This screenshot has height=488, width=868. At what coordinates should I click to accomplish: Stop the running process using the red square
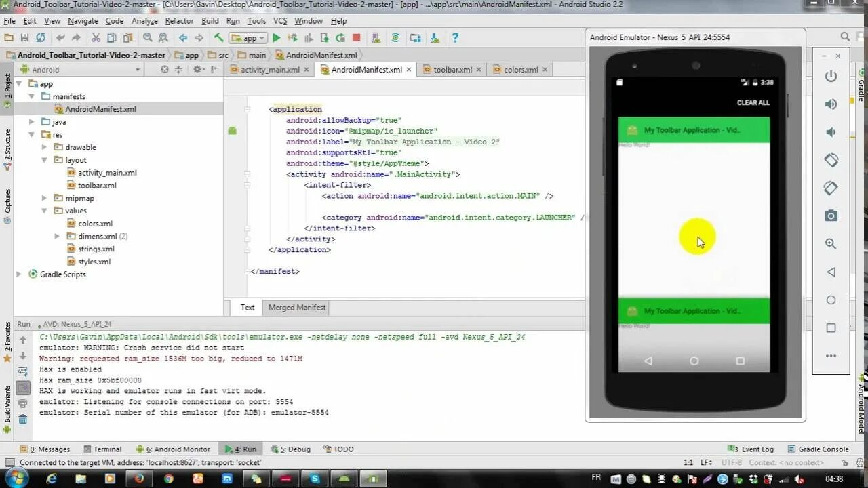(x=356, y=38)
